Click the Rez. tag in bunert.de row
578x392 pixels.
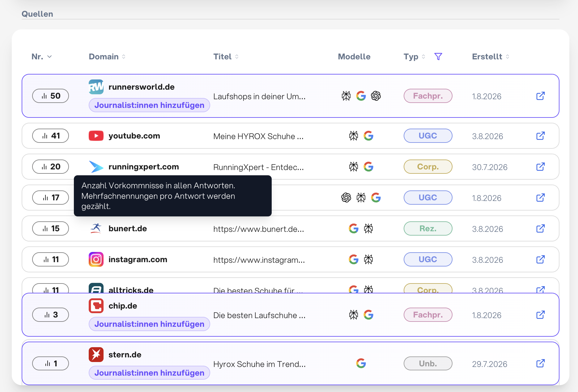tap(428, 228)
